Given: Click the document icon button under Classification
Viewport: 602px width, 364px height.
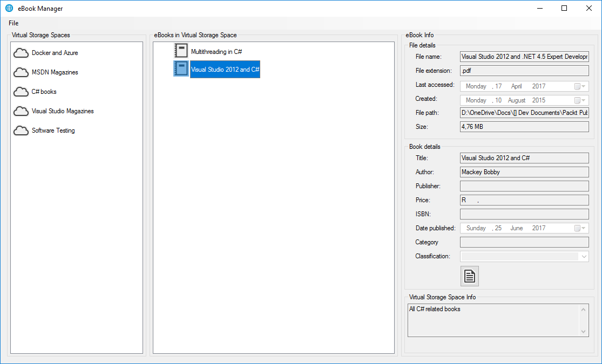Looking at the screenshot, I should tap(470, 276).
